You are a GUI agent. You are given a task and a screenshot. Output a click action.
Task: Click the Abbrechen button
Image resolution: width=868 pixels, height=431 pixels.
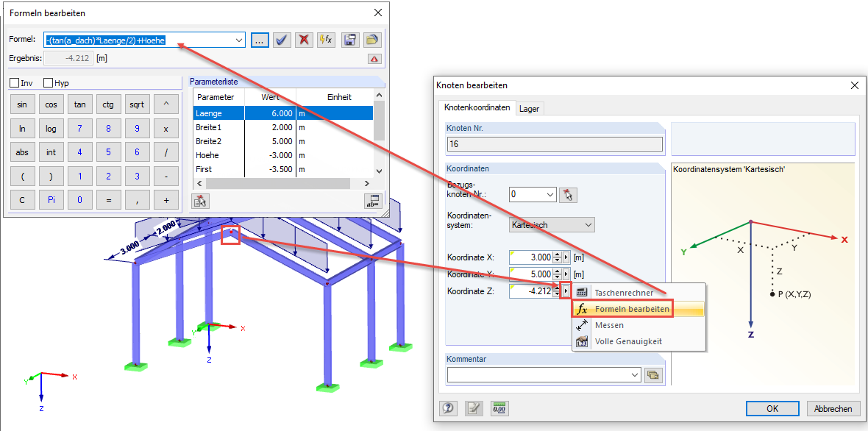click(x=833, y=409)
